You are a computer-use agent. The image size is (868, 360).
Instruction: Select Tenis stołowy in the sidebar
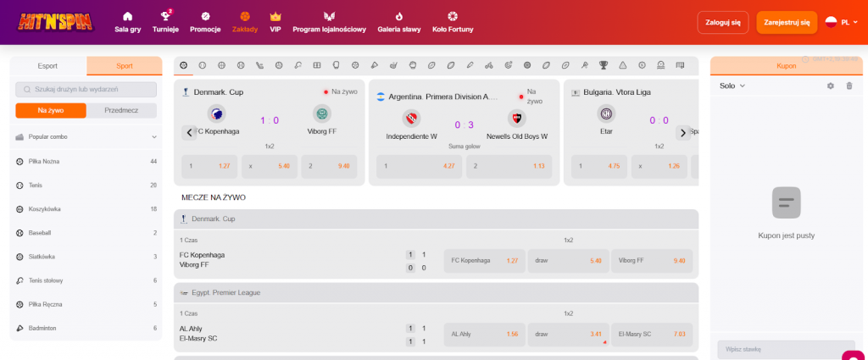86,280
